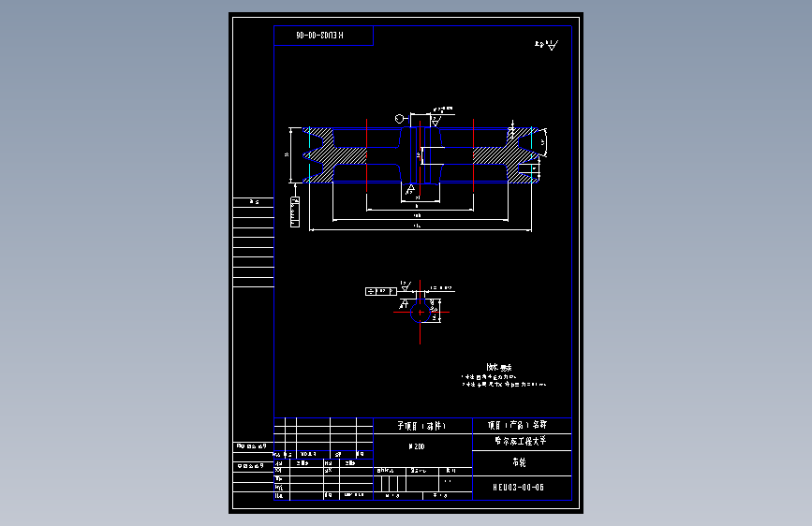Click the surface roughness symbol at top-right corner

(547, 45)
